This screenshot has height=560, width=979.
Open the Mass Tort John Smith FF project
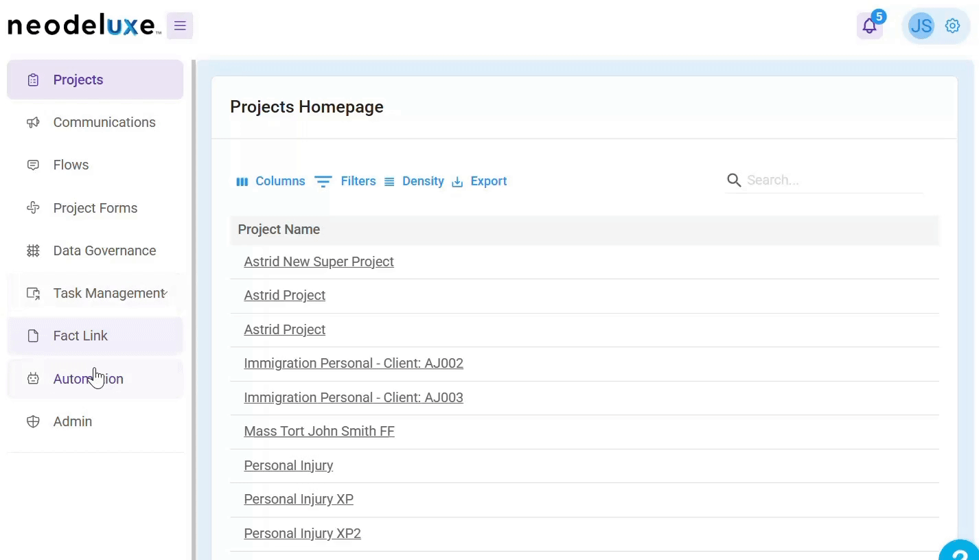(319, 431)
